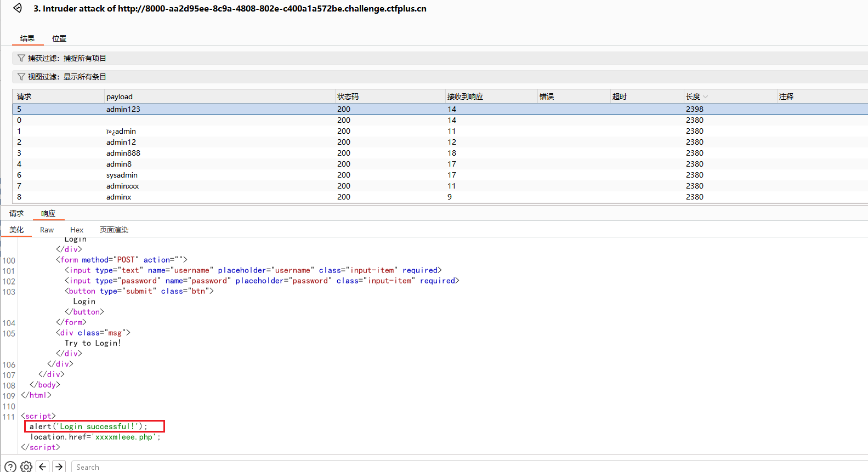
Task: Go to previous search match with left arrow
Action: coord(43,467)
